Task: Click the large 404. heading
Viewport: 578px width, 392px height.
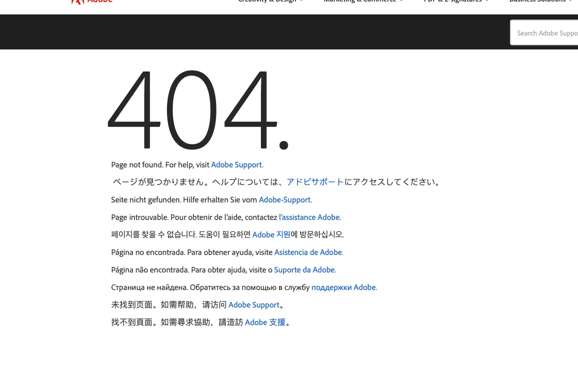Action: 198,110
